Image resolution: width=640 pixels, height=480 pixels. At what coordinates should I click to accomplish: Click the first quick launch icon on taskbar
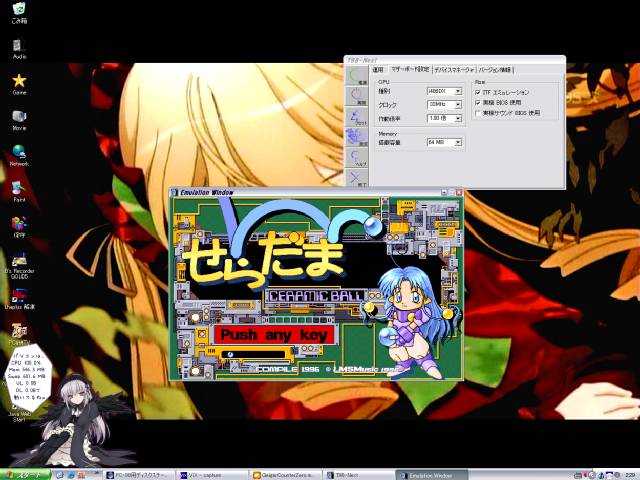[x=60, y=475]
